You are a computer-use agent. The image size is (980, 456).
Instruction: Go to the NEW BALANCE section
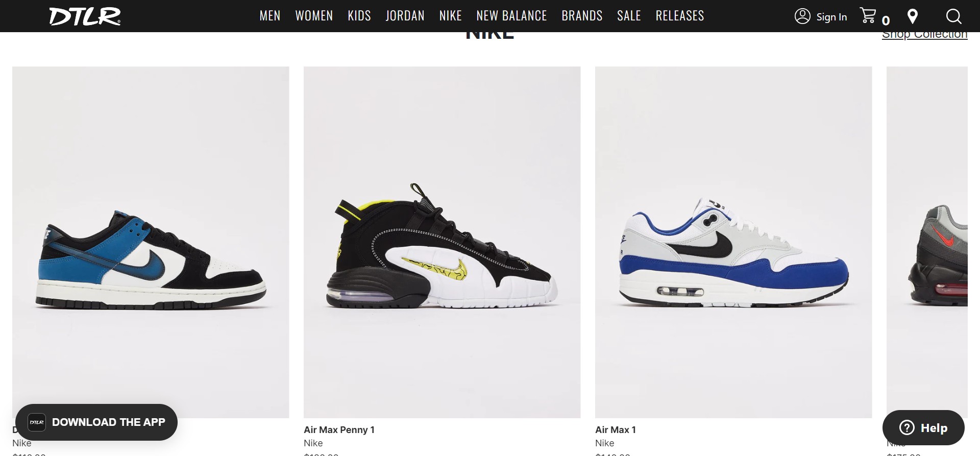pos(511,16)
